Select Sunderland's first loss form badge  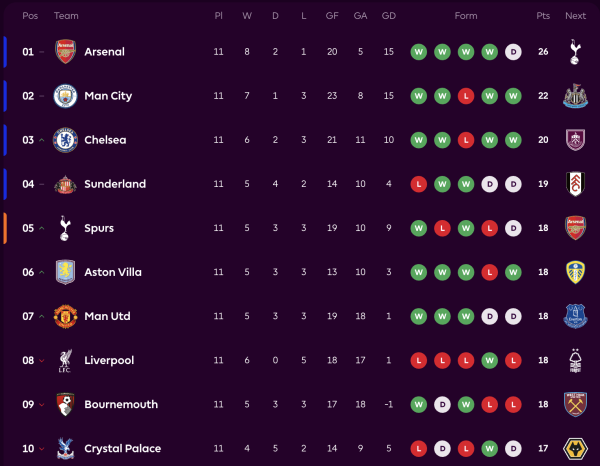point(418,184)
